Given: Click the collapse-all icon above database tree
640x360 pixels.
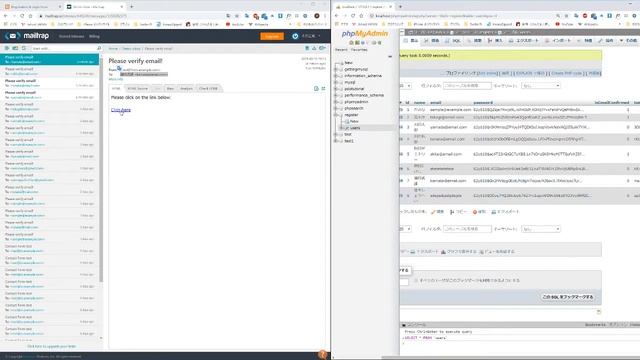Looking at the screenshot, I should point(390,57).
